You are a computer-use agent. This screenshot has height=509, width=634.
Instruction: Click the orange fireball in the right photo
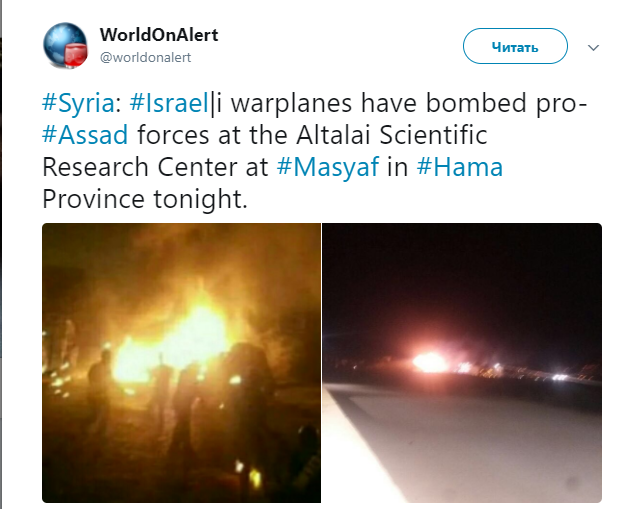click(429, 361)
